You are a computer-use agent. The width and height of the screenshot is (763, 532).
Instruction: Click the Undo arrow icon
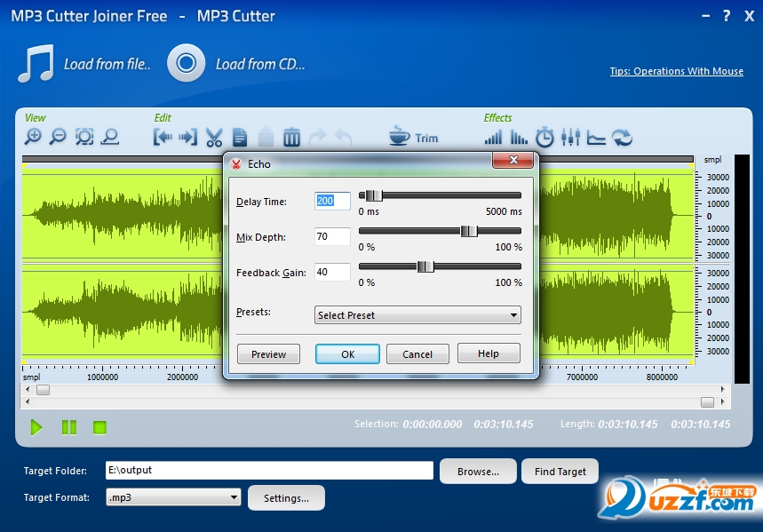click(x=343, y=138)
